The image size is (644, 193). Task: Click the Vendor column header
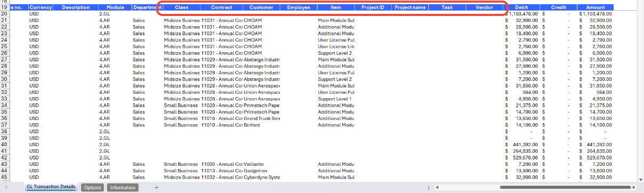click(484, 7)
